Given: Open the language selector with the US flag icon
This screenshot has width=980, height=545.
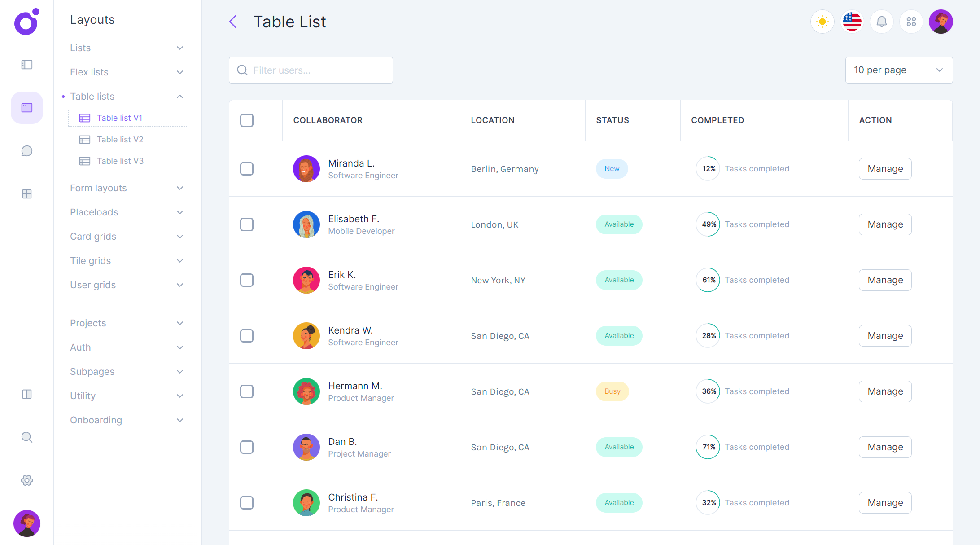Looking at the screenshot, I should point(852,21).
